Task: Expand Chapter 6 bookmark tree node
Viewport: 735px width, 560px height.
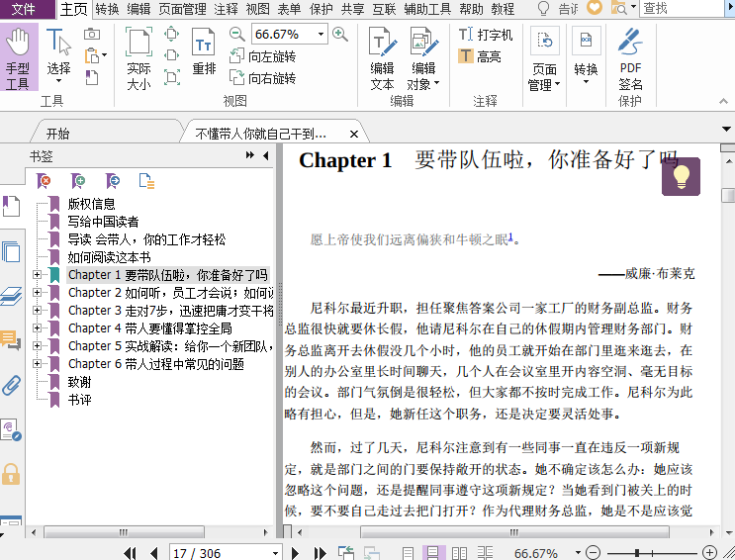Action: pos(37,363)
